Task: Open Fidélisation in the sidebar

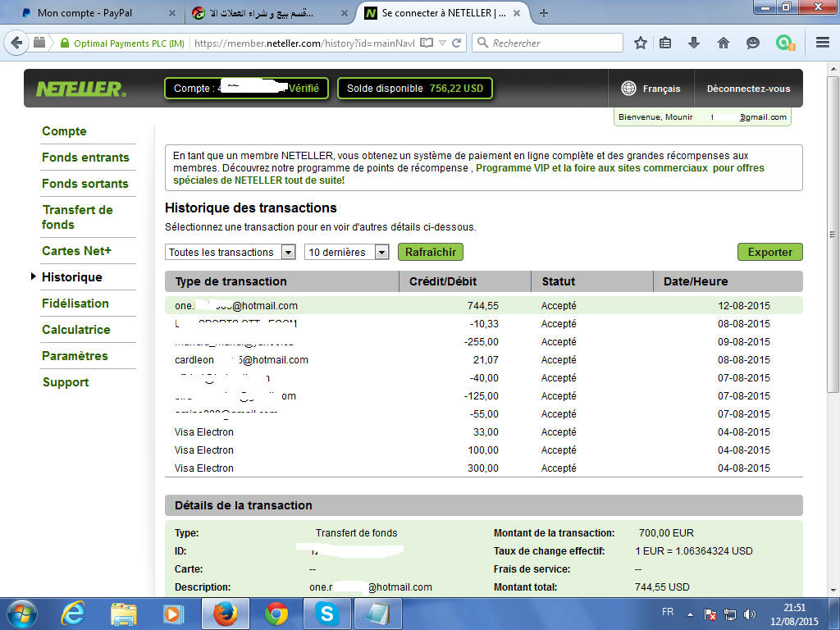Action: pos(75,304)
